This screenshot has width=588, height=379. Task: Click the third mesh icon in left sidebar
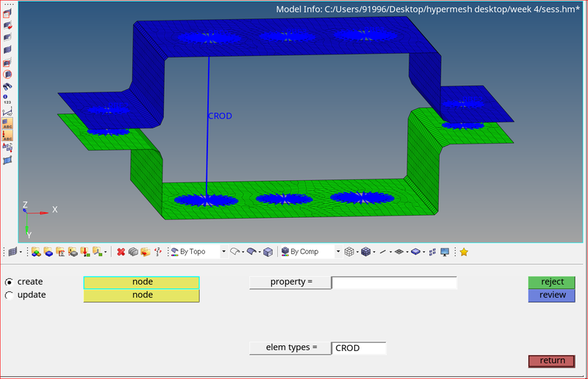pyautogui.click(x=7, y=38)
